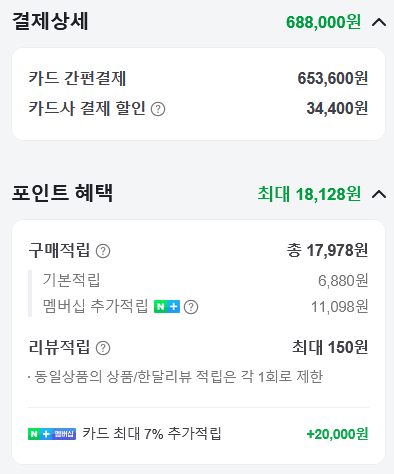
Task: Click the 구매적립 label
Action: click(x=59, y=250)
